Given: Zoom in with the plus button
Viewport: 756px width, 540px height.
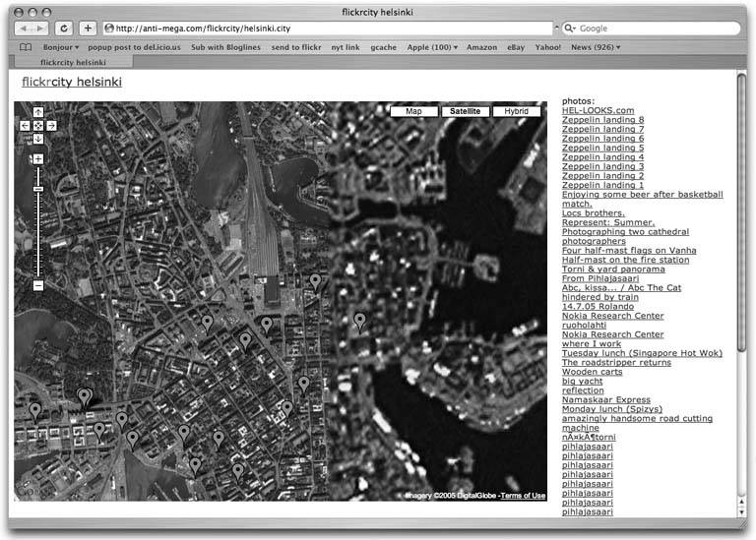Looking at the screenshot, I should point(38,158).
